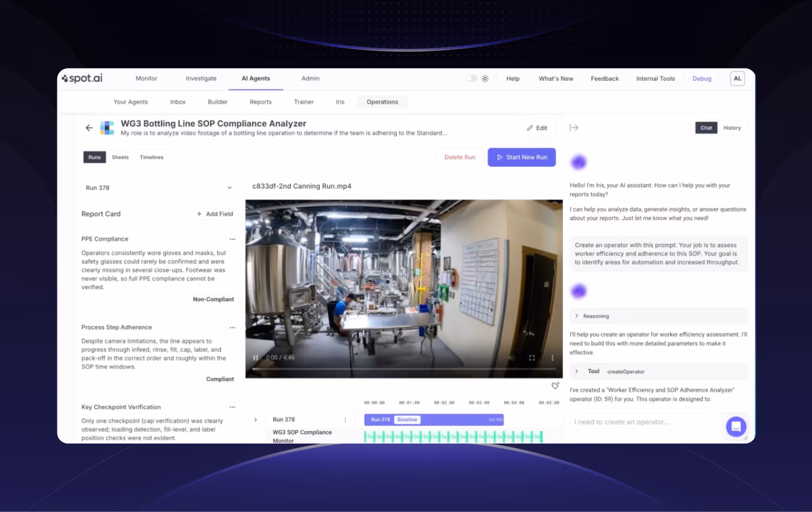Enter fullscreen video mode
The height and width of the screenshot is (512, 812).
tap(532, 358)
